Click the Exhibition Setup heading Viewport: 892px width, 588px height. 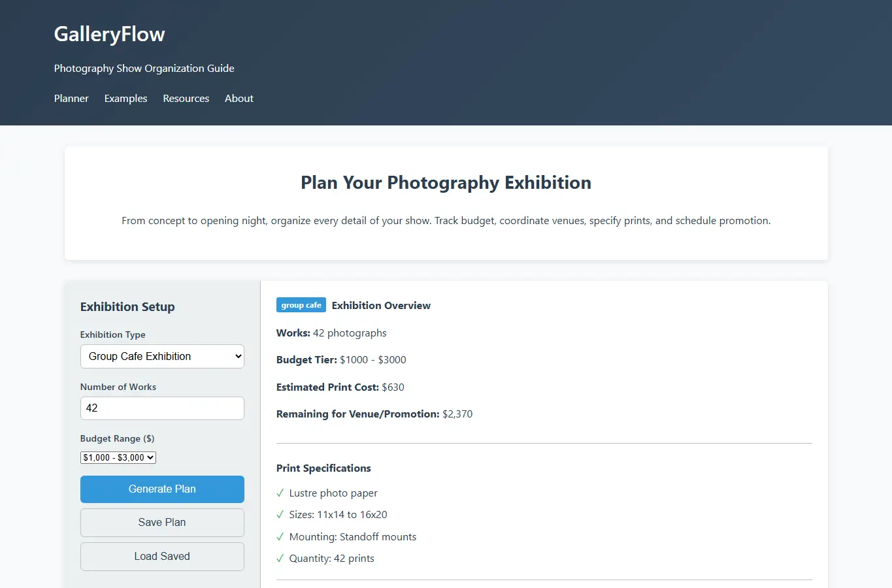pos(127,307)
